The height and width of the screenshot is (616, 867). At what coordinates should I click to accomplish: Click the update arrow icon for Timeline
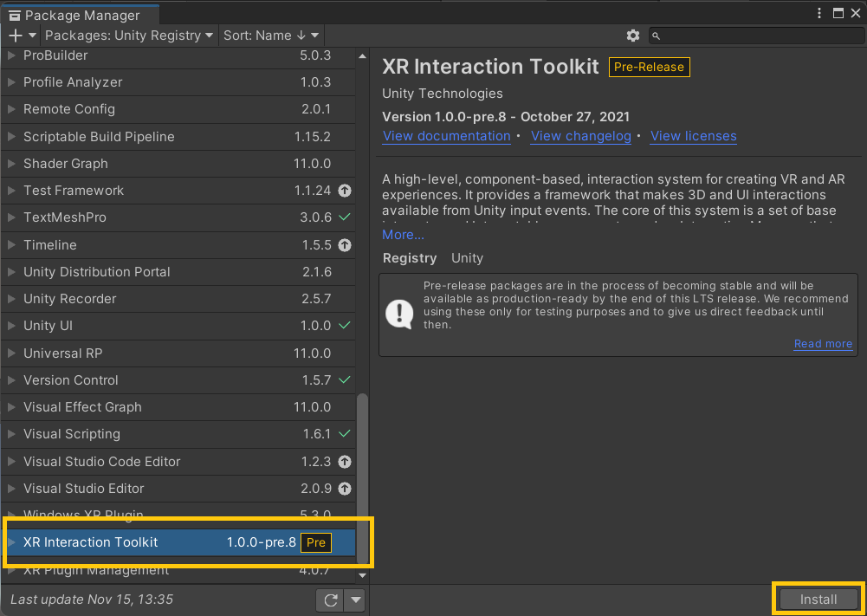[345, 245]
